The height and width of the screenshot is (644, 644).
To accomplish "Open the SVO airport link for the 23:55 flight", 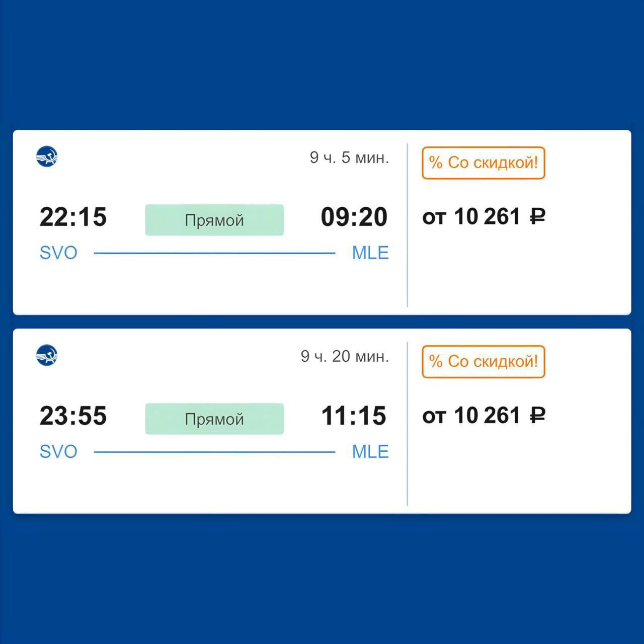I will 58,451.
